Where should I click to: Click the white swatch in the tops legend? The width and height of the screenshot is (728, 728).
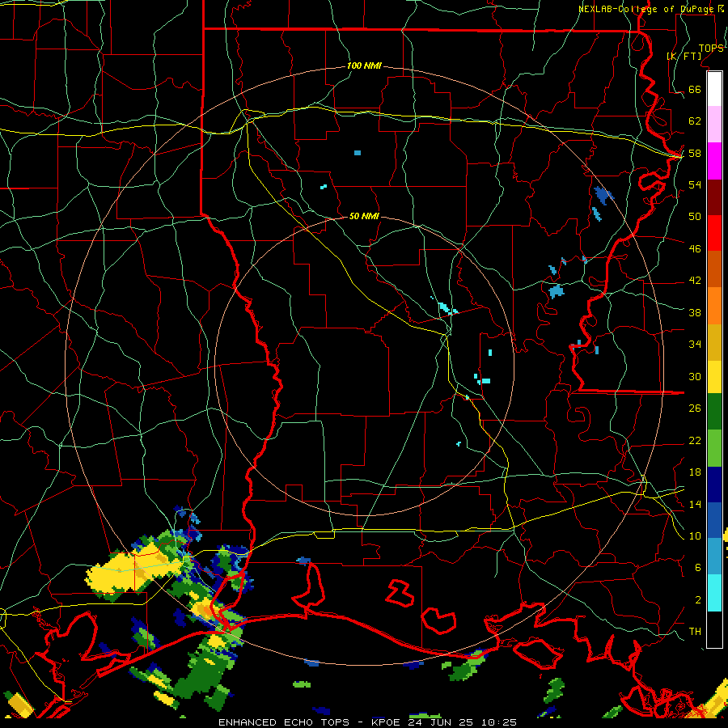coord(714,89)
